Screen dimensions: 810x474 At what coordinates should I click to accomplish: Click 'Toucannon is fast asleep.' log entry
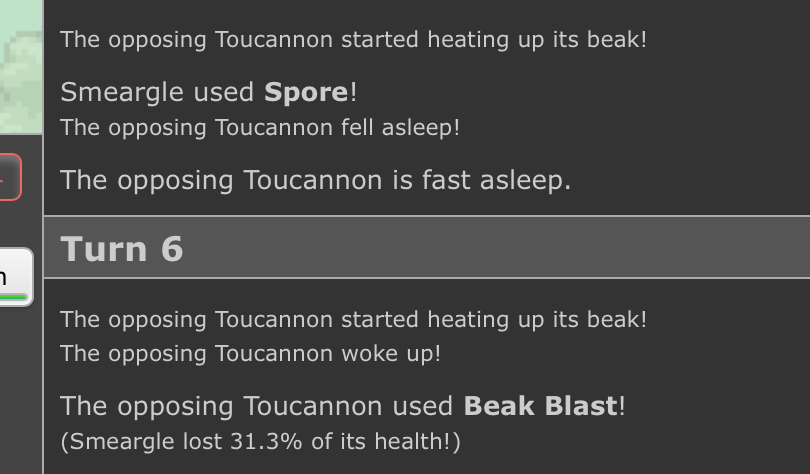point(316,180)
